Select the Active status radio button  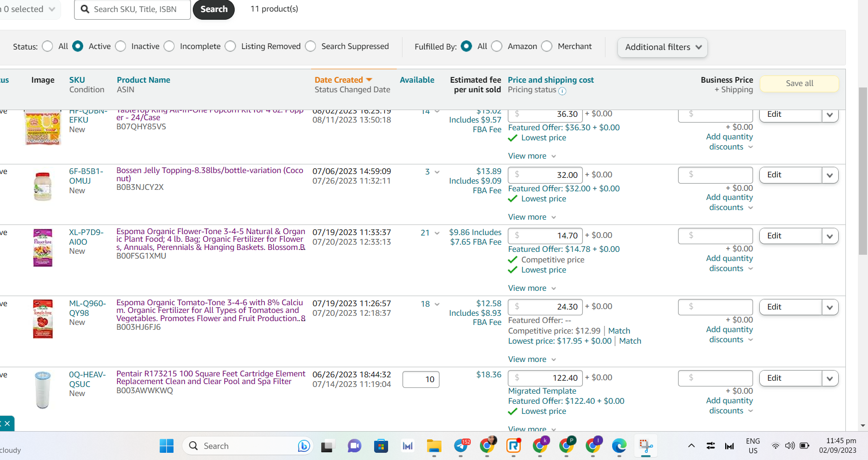[x=77, y=46]
